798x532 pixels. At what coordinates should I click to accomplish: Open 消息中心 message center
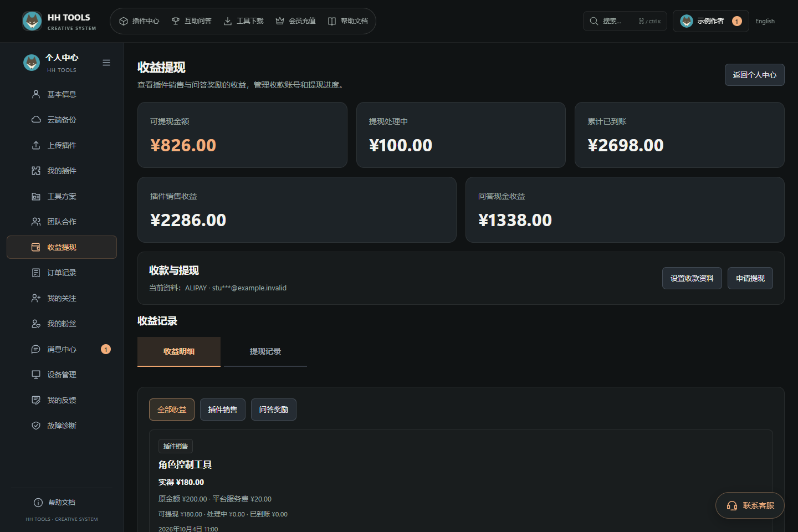click(x=62, y=349)
